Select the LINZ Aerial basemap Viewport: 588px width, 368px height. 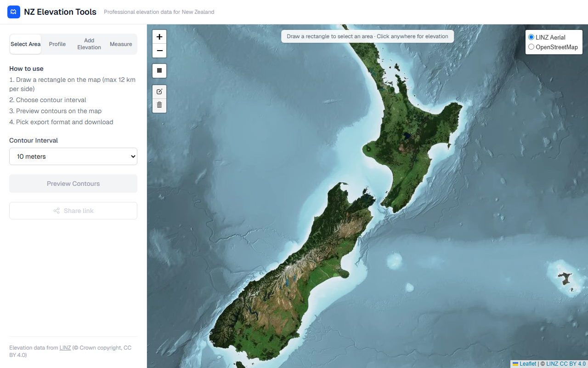(x=531, y=37)
